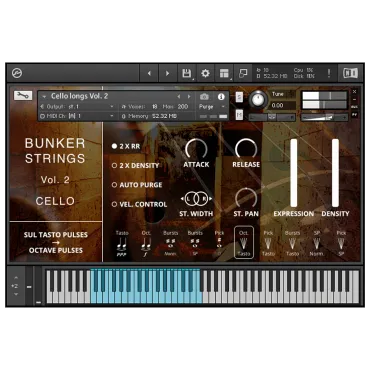The height and width of the screenshot is (370, 370).
Task: Click the instrument volume slider
Action: click(x=324, y=117)
